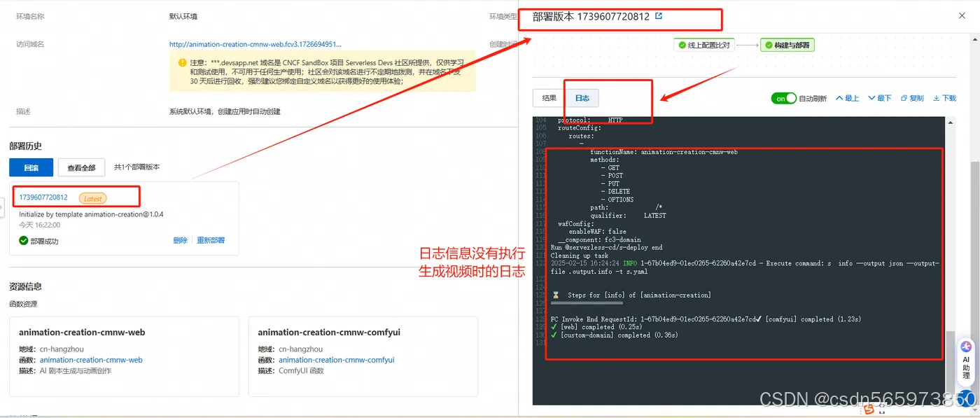Switch to the 结果 tab

pos(549,99)
